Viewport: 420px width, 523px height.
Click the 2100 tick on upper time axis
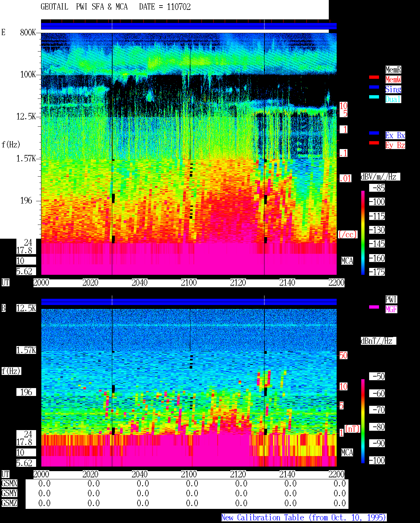click(x=189, y=282)
